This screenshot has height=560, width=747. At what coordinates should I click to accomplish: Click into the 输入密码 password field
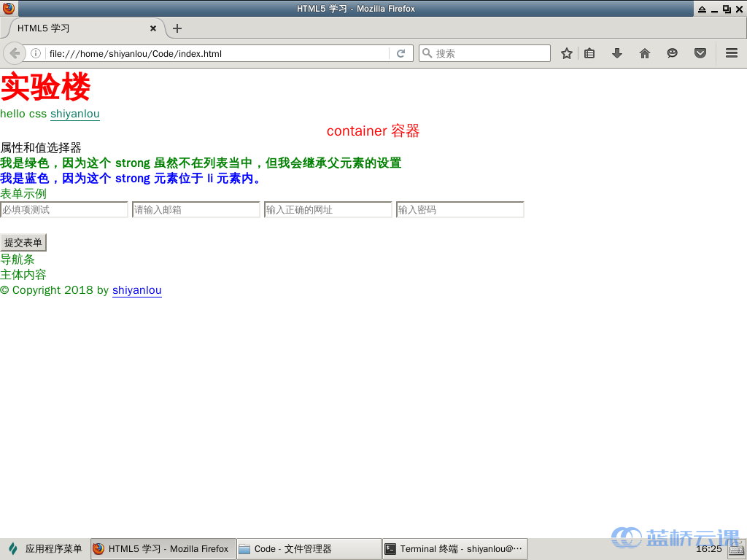point(460,210)
